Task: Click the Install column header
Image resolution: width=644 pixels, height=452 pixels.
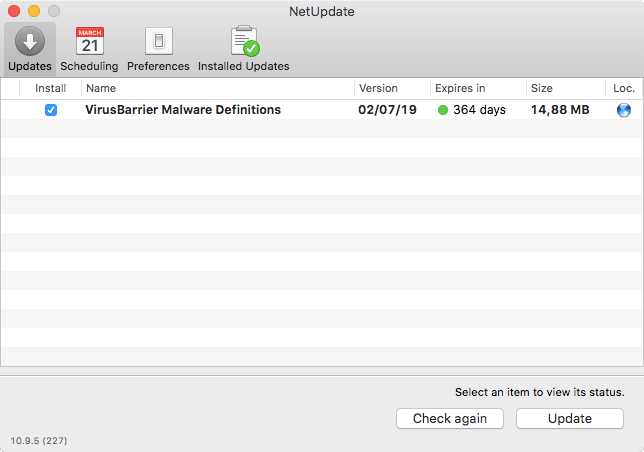Action: pyautogui.click(x=51, y=88)
